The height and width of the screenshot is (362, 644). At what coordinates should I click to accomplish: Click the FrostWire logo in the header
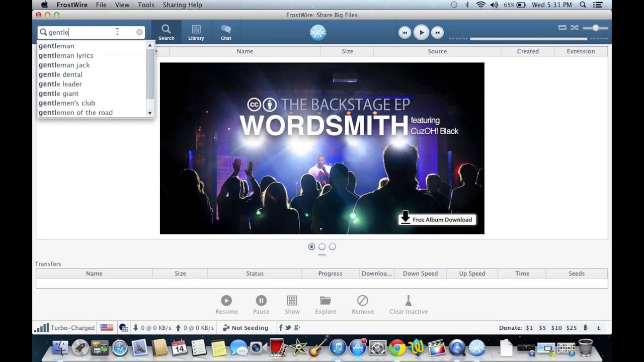[318, 32]
